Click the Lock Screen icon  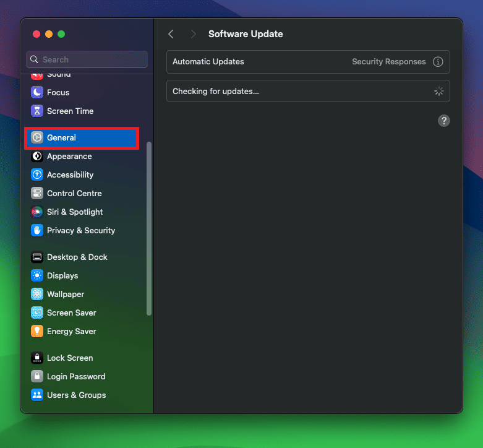click(x=37, y=358)
